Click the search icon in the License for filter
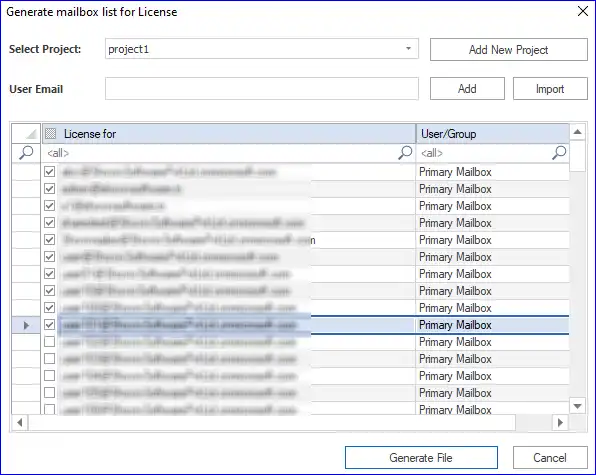 406,153
